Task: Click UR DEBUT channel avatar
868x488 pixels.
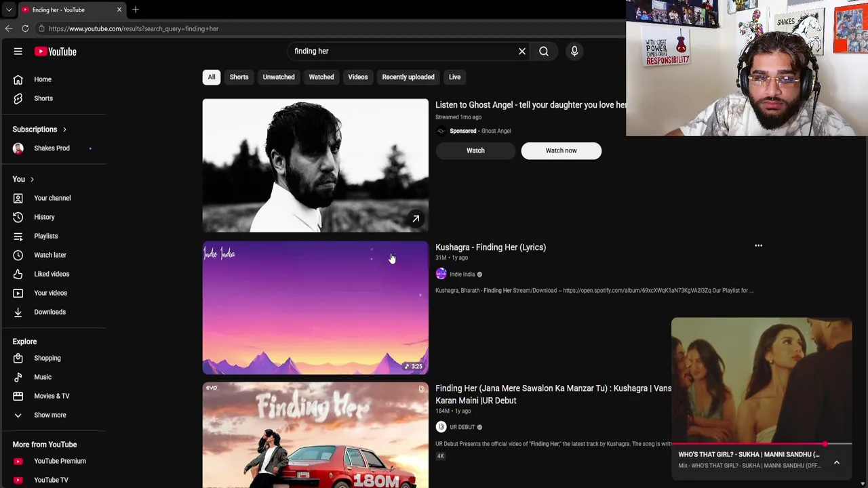Action: pos(441,427)
